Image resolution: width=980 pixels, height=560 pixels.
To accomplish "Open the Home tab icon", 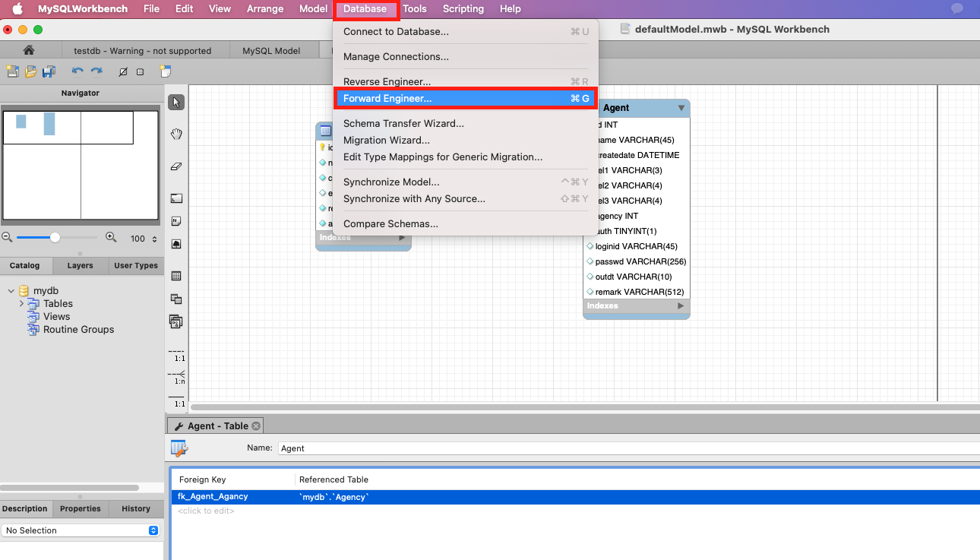I will [29, 50].
